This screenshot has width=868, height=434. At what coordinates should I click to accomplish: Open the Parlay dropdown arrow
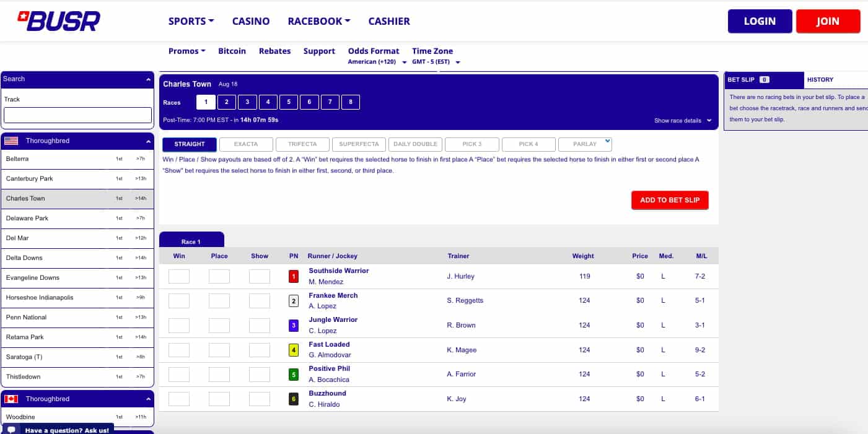607,141
